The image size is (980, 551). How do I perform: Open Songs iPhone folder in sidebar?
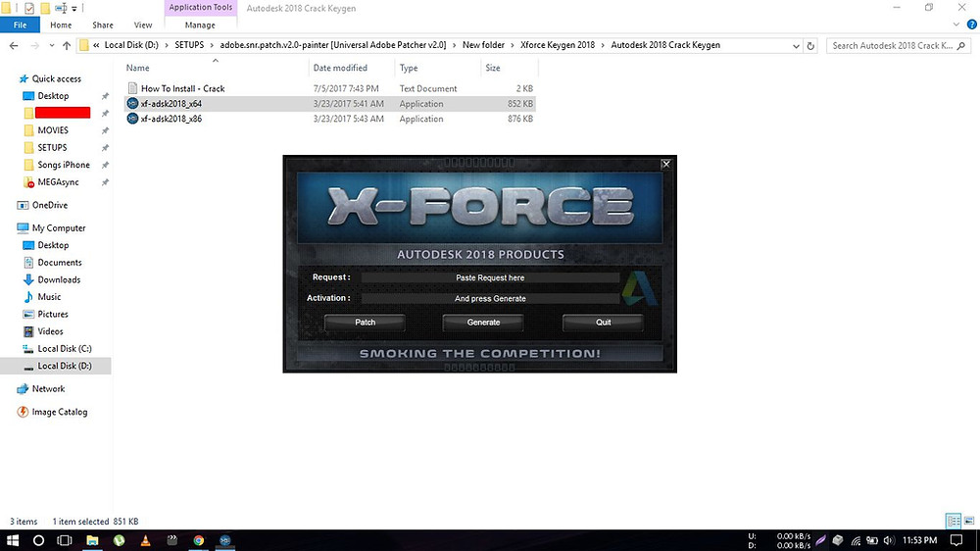(x=63, y=165)
